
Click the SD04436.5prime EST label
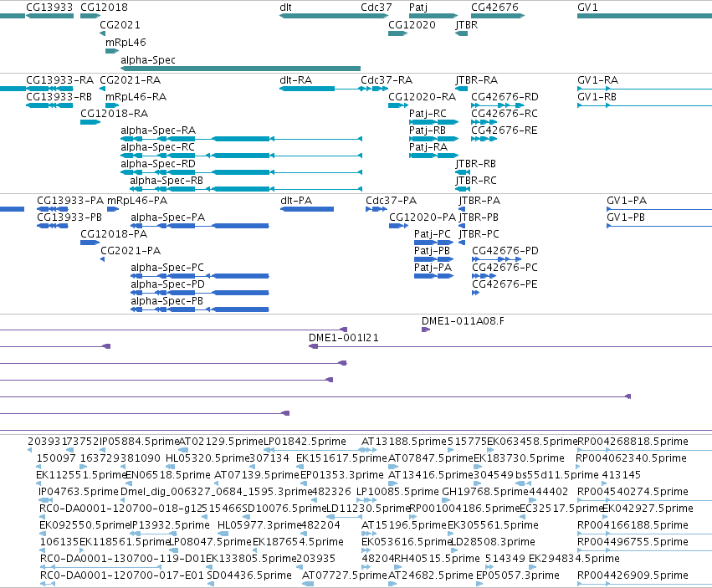tap(249, 575)
